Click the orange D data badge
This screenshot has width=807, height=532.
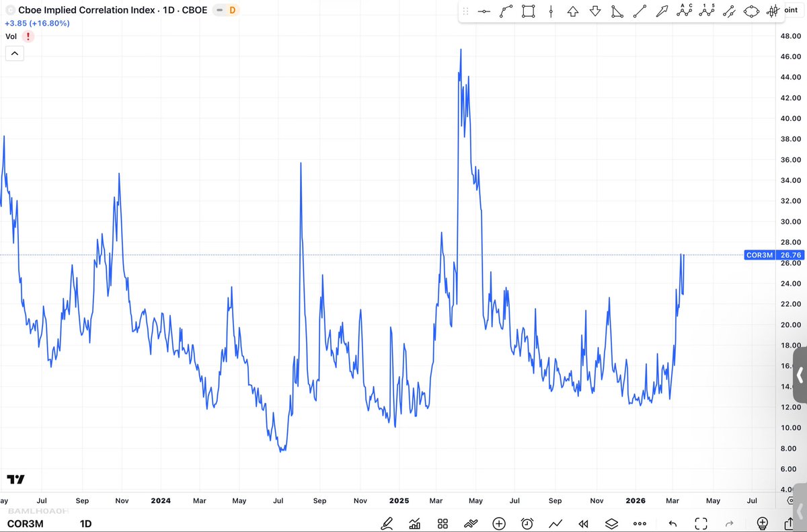[232, 10]
